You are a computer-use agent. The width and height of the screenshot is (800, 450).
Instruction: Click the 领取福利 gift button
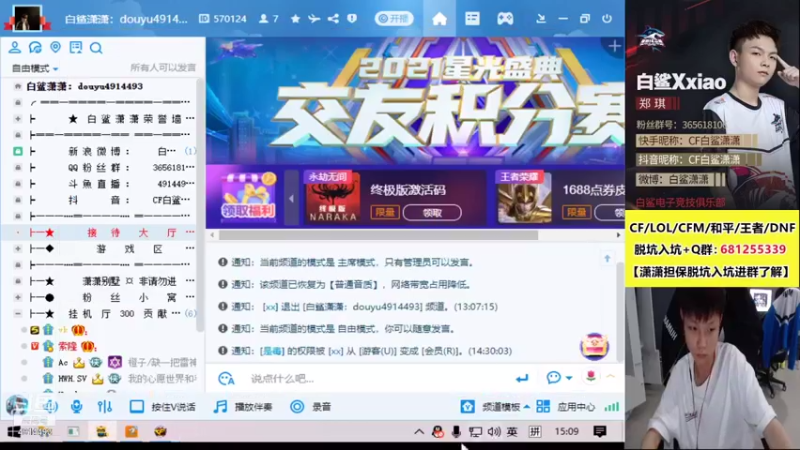[248, 197]
